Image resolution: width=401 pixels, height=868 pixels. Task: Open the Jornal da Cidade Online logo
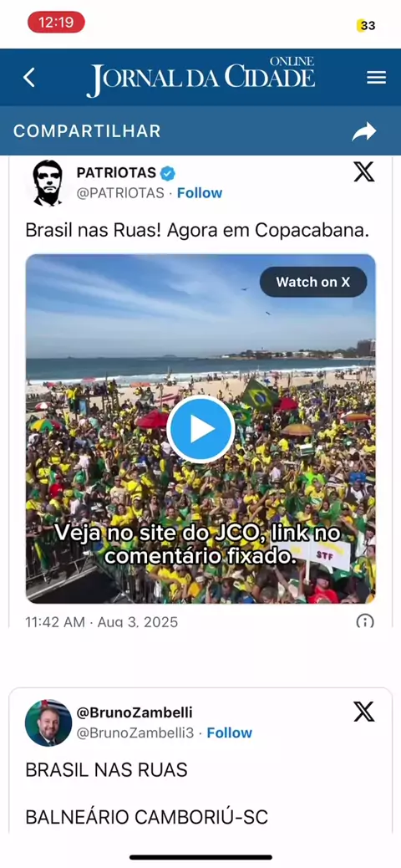coord(200,77)
